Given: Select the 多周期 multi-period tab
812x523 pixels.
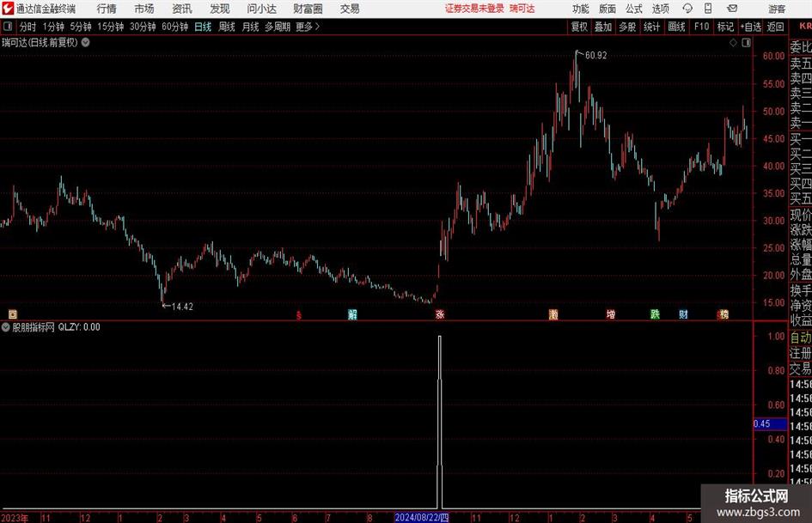Looking at the screenshot, I should (278, 27).
